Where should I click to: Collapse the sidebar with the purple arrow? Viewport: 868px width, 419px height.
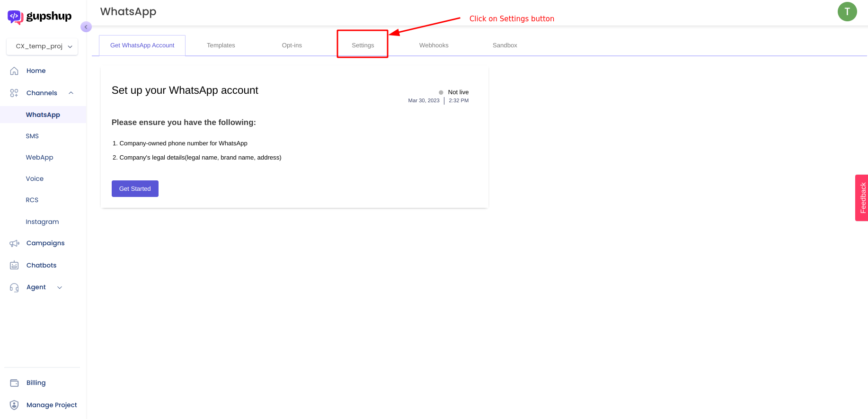(x=86, y=27)
